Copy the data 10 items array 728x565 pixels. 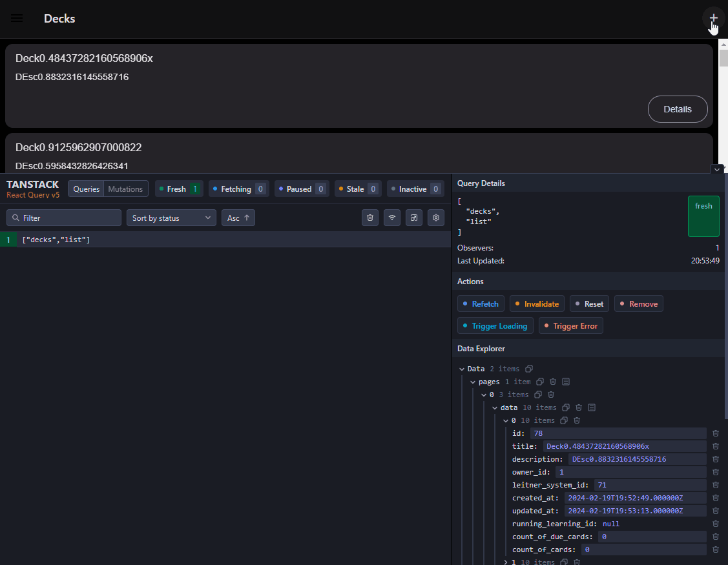pos(565,407)
